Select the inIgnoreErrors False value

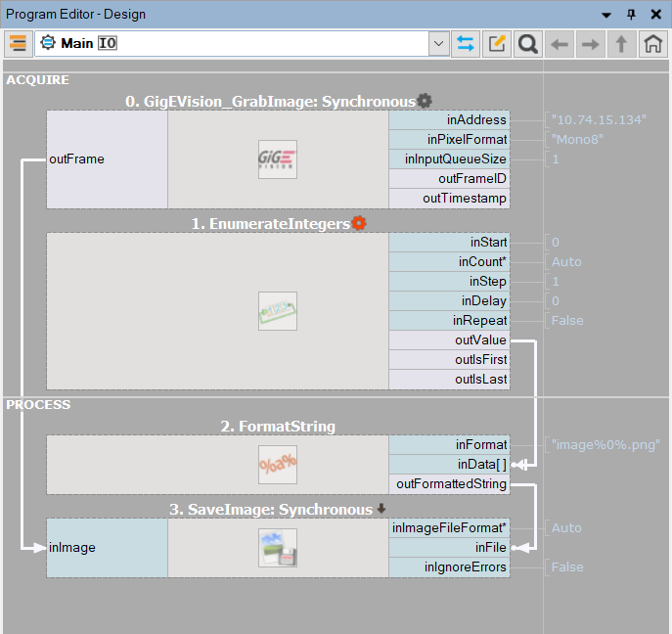(567, 567)
